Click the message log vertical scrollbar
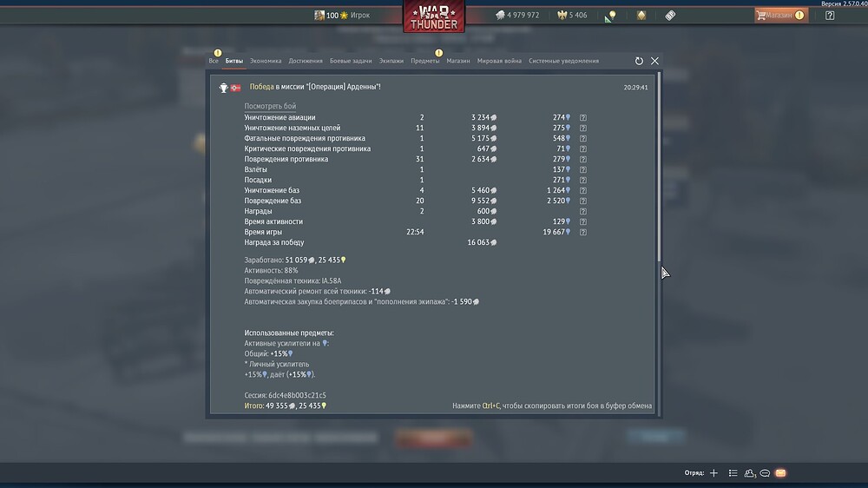This screenshot has width=868, height=488. click(x=659, y=166)
